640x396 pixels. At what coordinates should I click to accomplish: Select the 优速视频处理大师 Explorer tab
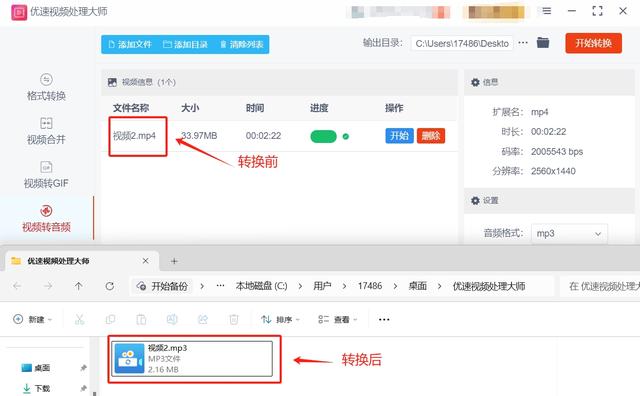(82, 261)
